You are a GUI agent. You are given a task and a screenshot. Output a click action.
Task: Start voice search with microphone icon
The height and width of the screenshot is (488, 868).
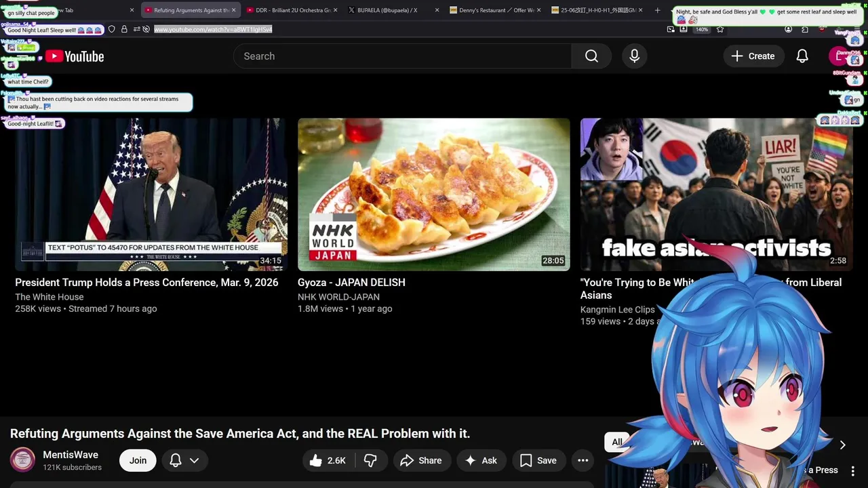click(634, 56)
